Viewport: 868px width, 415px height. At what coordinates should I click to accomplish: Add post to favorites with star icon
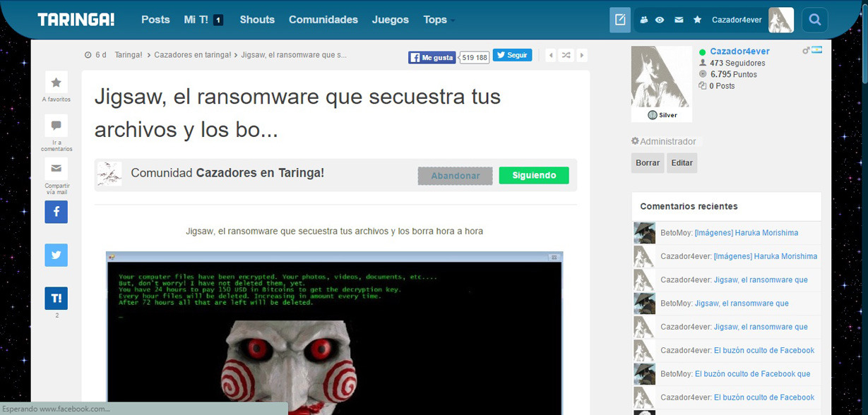[x=57, y=83]
